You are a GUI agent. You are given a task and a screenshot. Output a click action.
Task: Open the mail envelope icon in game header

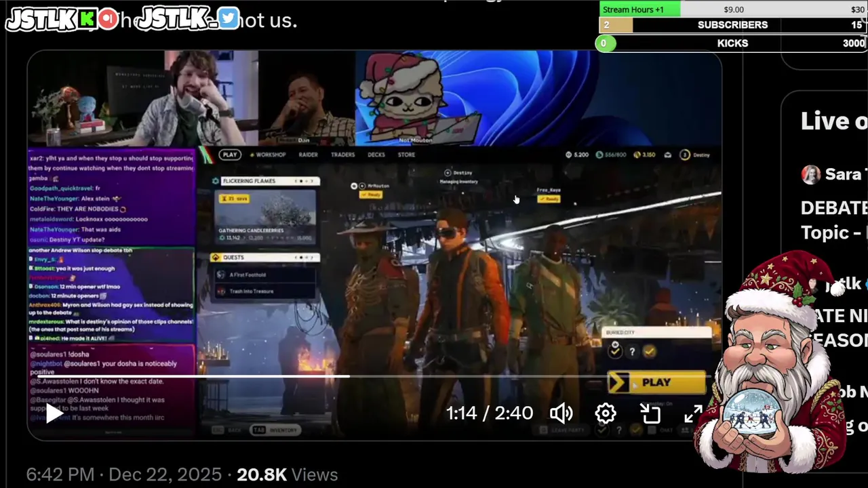tap(668, 155)
